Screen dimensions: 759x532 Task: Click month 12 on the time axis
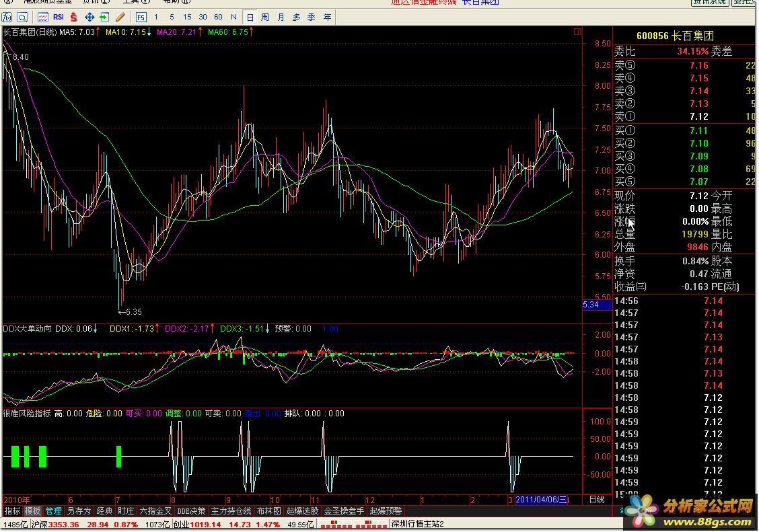370,500
